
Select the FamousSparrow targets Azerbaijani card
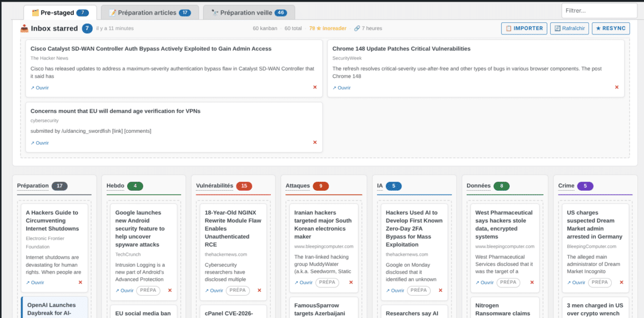324,307
